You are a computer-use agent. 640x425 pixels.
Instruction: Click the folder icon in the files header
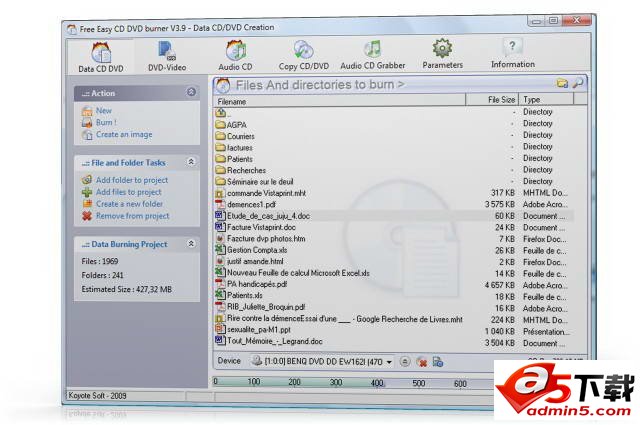(x=562, y=83)
